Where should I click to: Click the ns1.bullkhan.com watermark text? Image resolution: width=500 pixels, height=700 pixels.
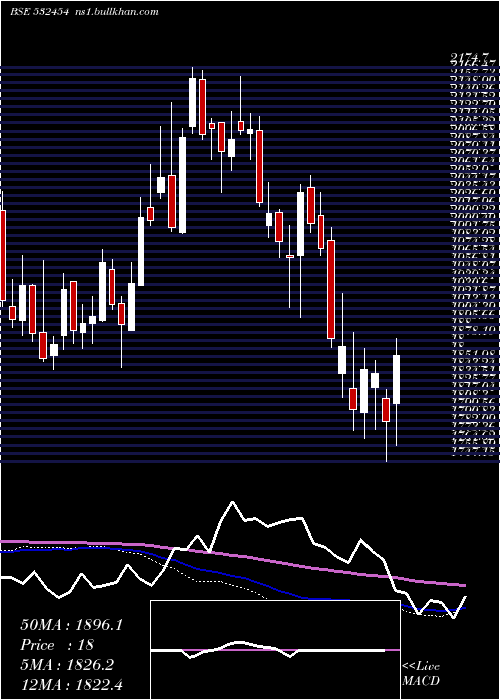pyautogui.click(x=116, y=12)
